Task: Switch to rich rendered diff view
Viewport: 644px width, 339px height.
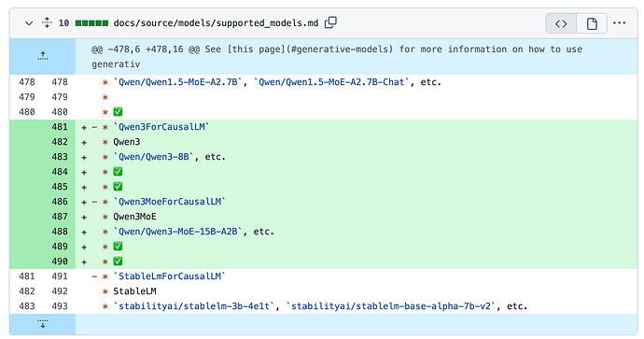Action: coord(592,23)
